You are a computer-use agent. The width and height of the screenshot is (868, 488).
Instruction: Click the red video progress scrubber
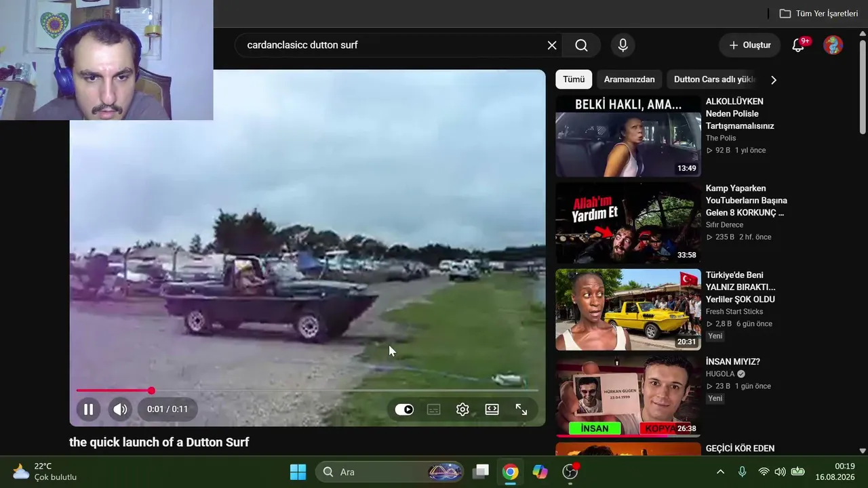(151, 390)
